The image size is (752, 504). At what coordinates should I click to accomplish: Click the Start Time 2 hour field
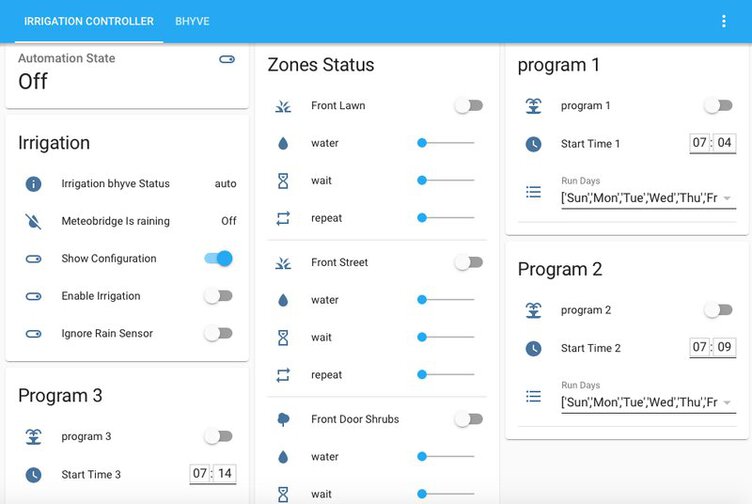[x=700, y=347]
